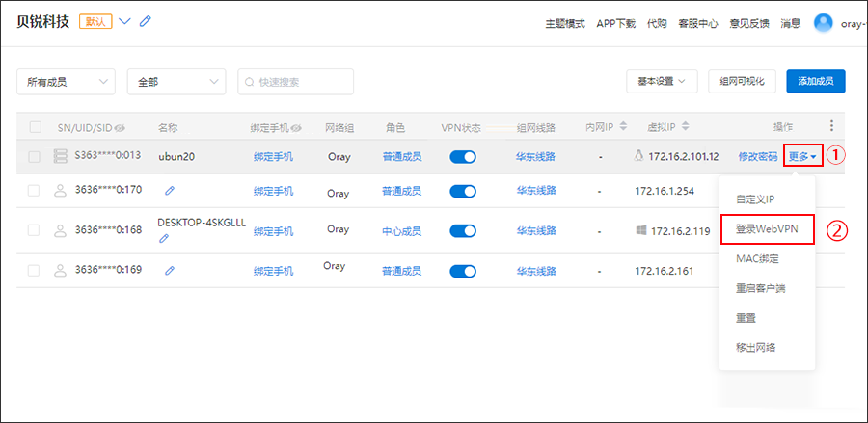The image size is (868, 423).
Task: Click the 默认 tag badge
Action: tap(96, 21)
